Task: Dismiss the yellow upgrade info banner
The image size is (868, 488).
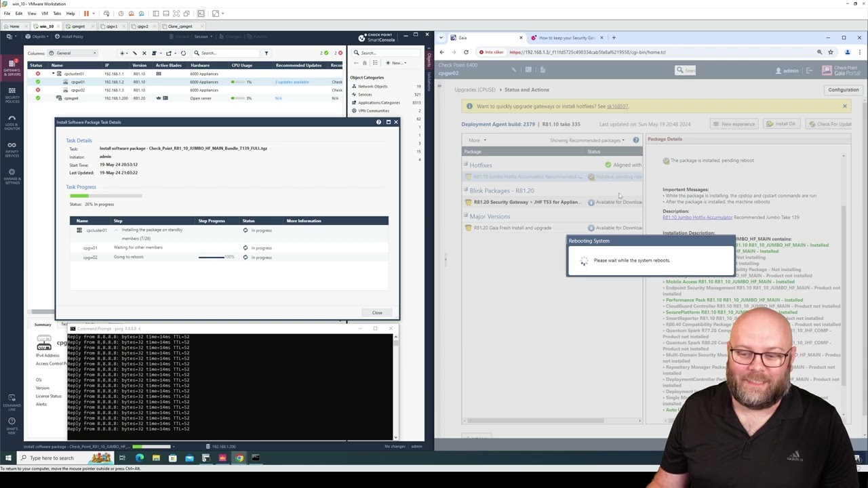Action: (x=845, y=106)
